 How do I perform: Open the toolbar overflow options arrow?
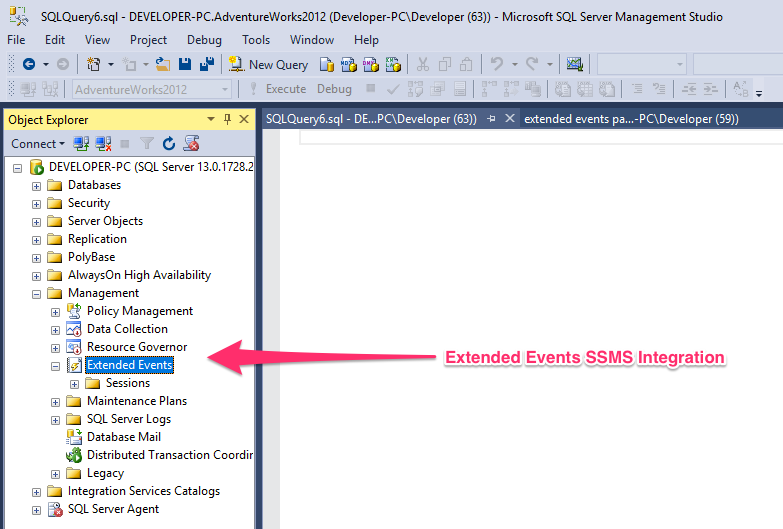tap(759, 93)
